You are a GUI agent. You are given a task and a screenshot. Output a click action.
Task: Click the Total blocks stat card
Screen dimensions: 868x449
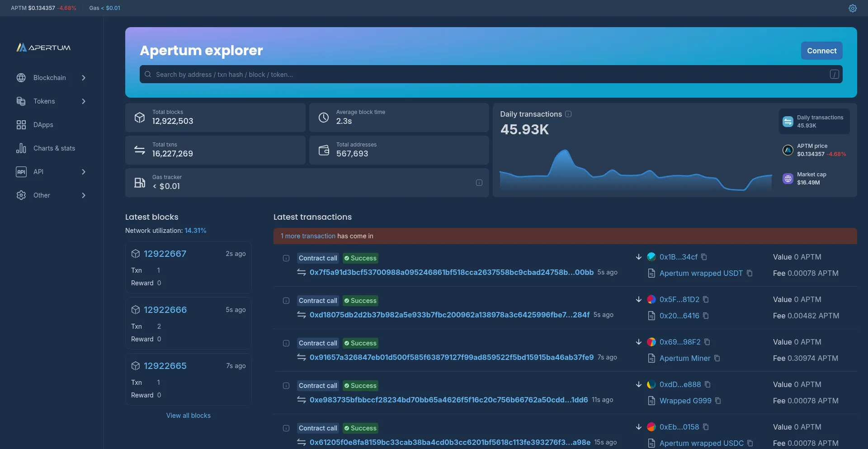(x=215, y=118)
